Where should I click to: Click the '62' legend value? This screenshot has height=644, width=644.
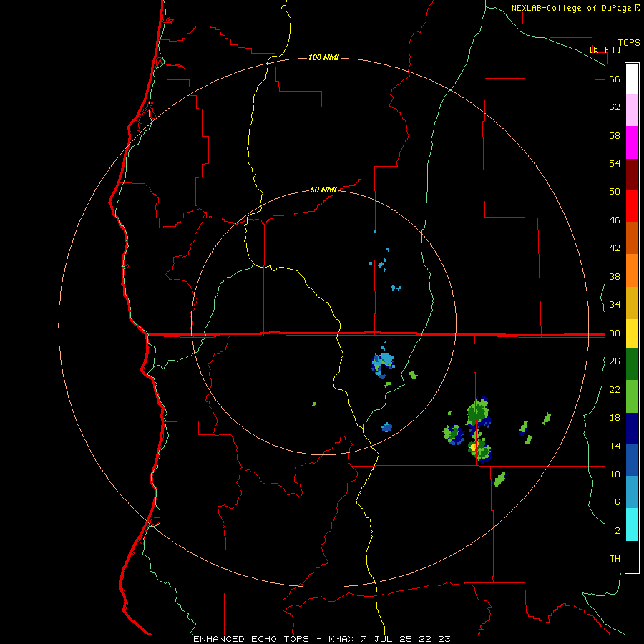[x=615, y=107]
